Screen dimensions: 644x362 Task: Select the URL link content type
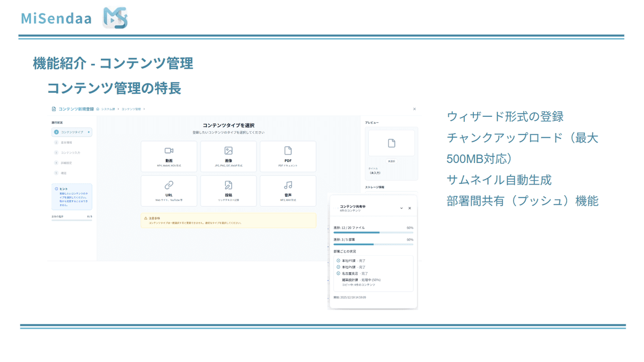pos(169,190)
